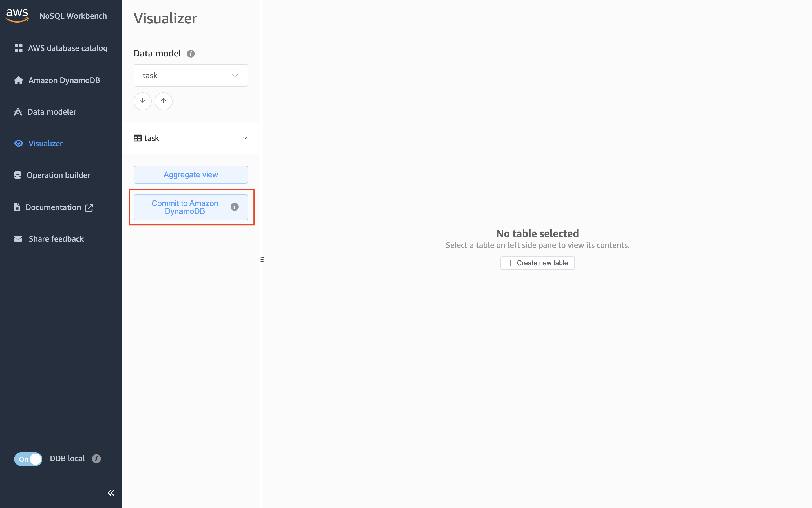Collapse the sidebar with double chevron
Image resolution: width=812 pixels, height=508 pixels.
click(111, 493)
